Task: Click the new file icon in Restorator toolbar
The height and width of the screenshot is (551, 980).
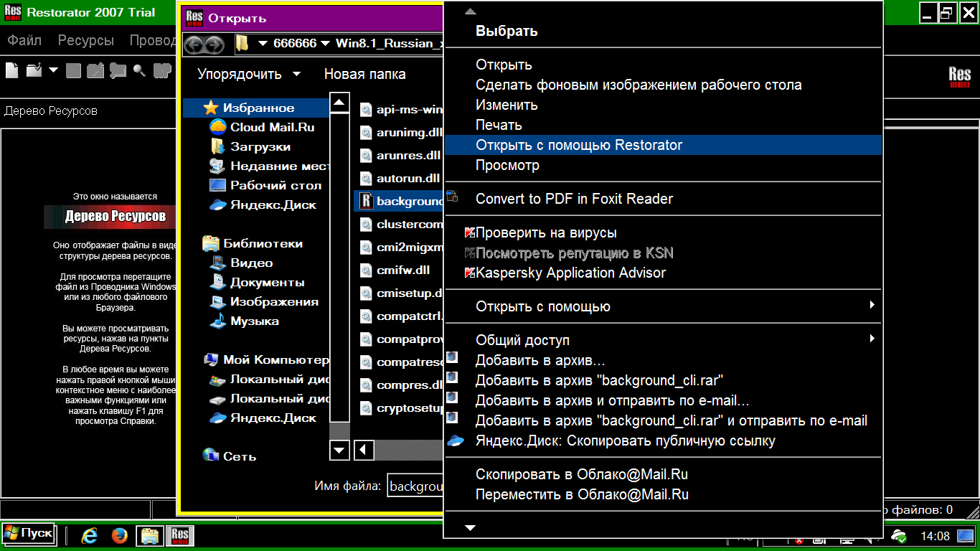Action: [11, 70]
